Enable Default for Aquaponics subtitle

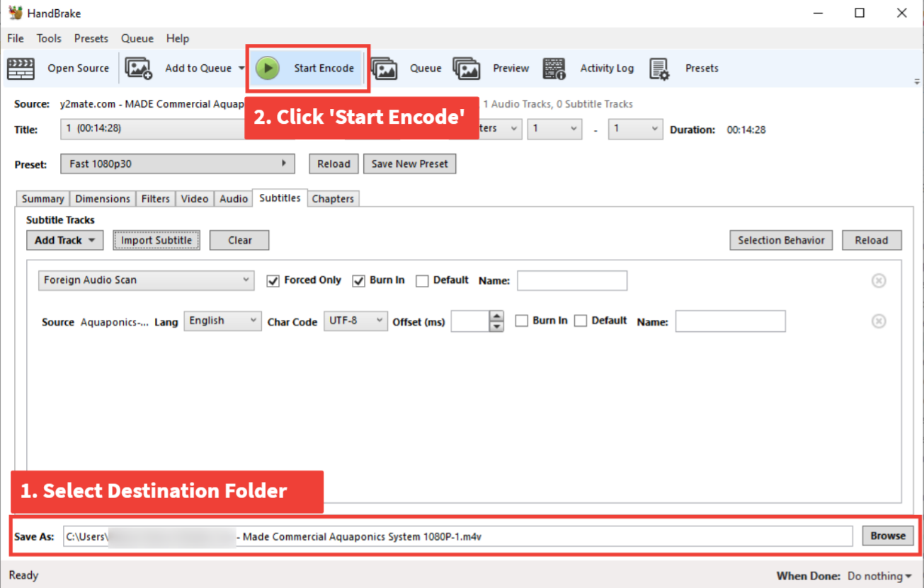click(581, 321)
